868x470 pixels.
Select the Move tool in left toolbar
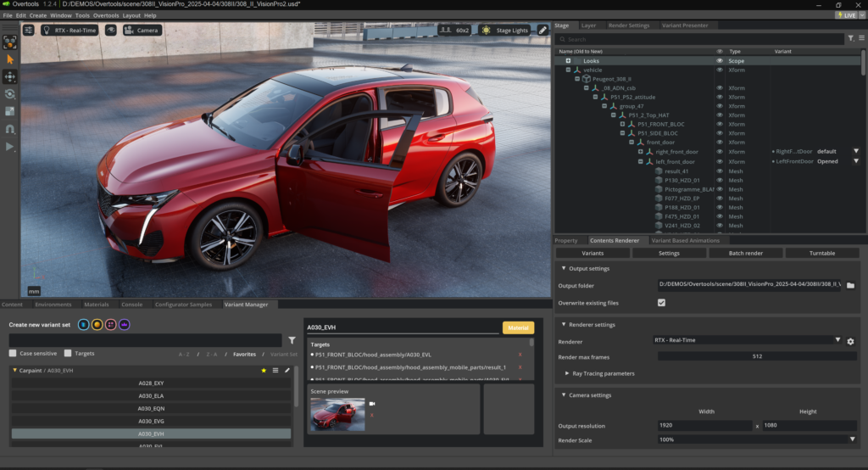point(10,76)
